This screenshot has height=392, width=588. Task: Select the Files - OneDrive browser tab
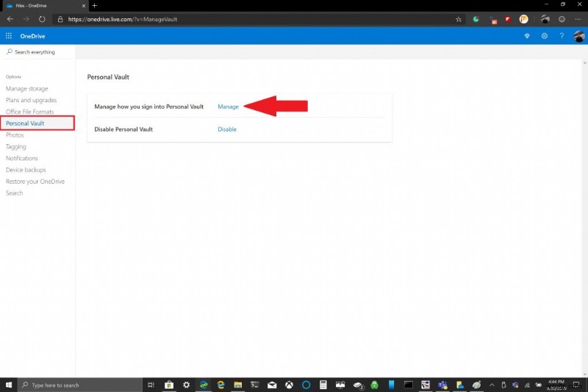pyautogui.click(x=46, y=6)
